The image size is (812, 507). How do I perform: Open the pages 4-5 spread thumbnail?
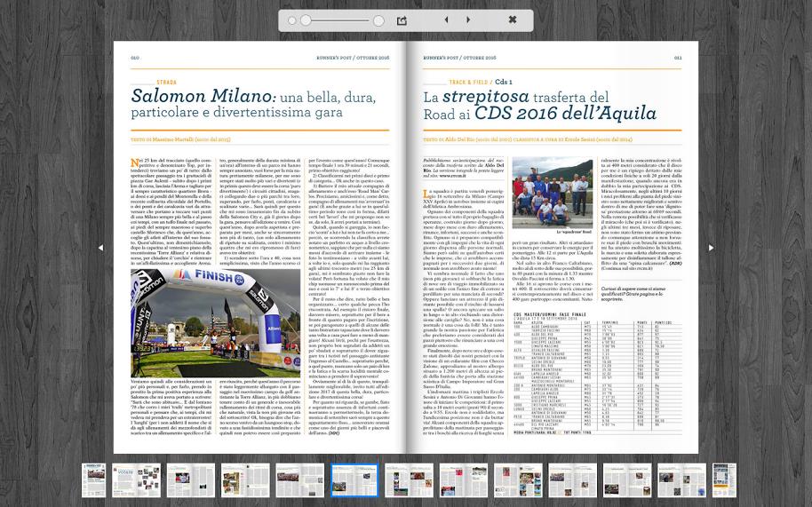(x=191, y=480)
